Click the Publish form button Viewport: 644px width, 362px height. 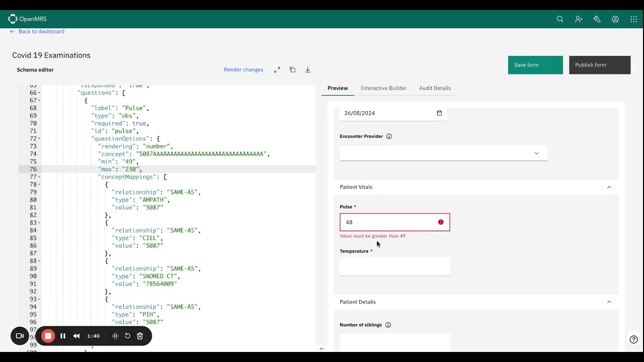600,65
